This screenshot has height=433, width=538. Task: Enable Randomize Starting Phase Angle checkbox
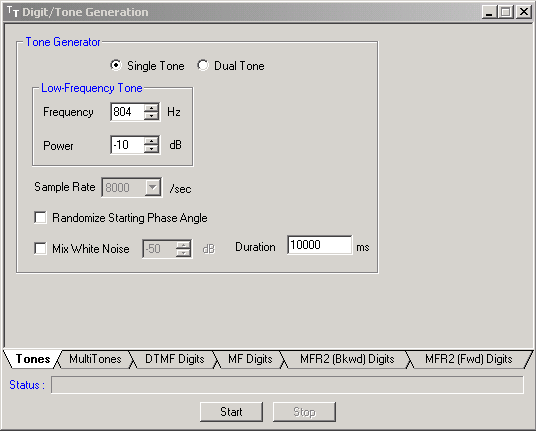click(40, 218)
